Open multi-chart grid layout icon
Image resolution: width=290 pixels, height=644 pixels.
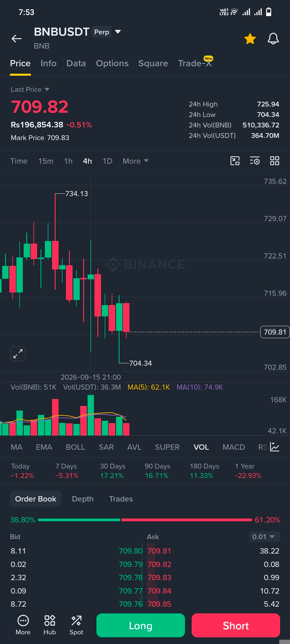coord(275,161)
